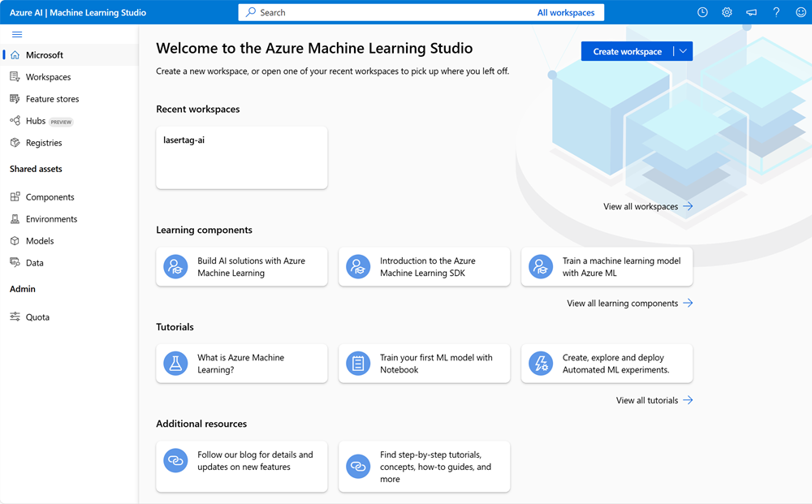
Task: Open Hubs preview in the sidebar
Action: pos(69,121)
